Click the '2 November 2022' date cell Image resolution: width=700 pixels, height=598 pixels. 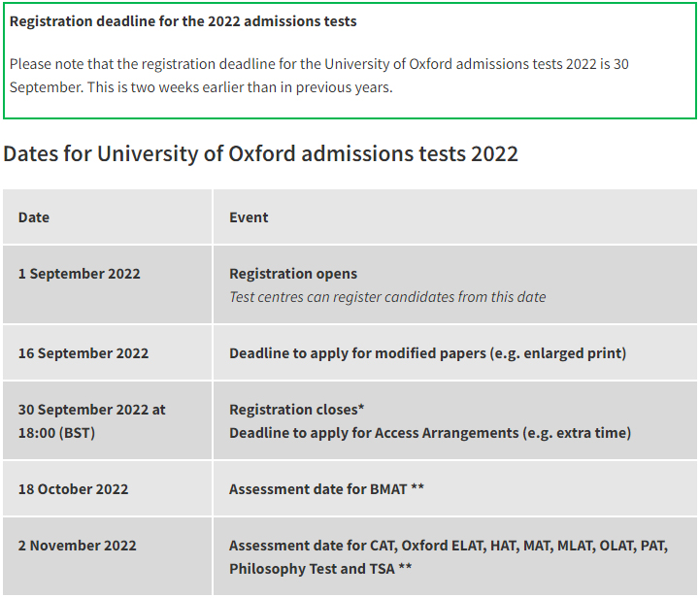pos(78,546)
